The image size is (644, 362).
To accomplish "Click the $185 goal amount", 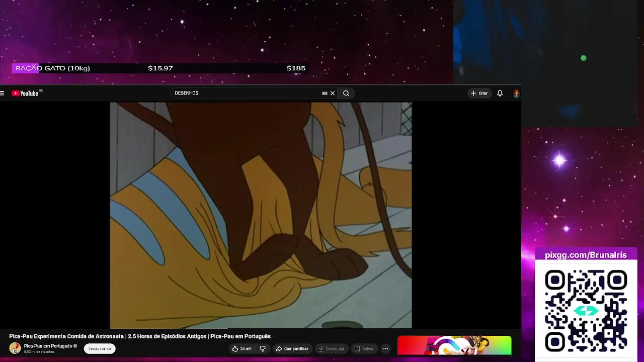I will (x=296, y=68).
